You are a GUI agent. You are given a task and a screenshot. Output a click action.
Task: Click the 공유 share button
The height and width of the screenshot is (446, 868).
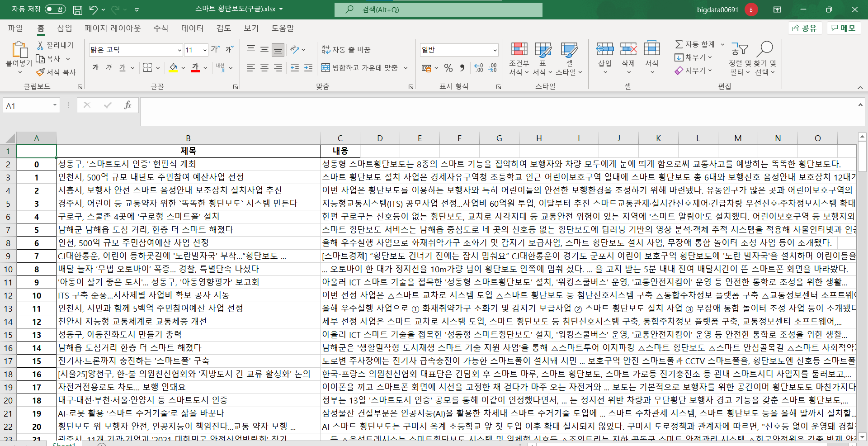pos(805,28)
